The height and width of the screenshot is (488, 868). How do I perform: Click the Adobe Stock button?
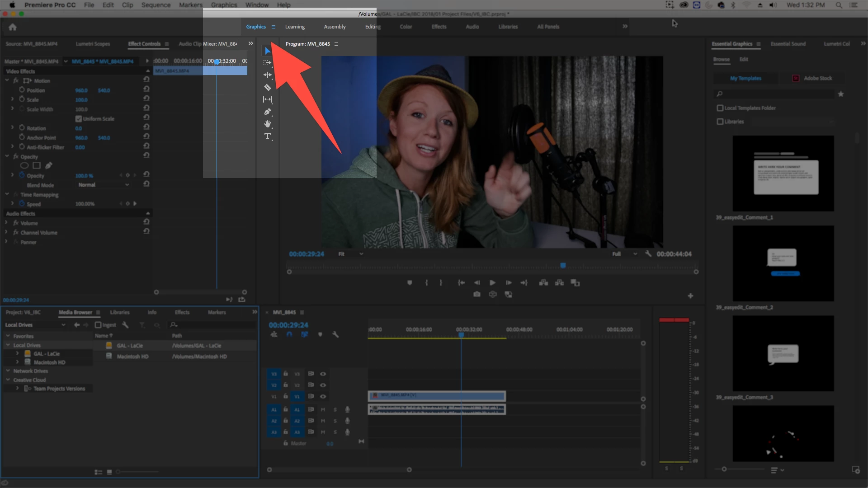pos(812,78)
